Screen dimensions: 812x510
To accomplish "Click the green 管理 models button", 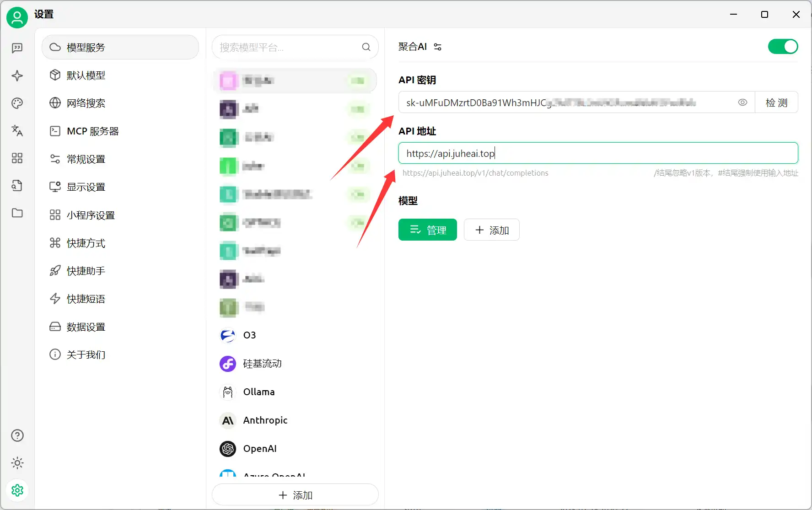I will [428, 230].
